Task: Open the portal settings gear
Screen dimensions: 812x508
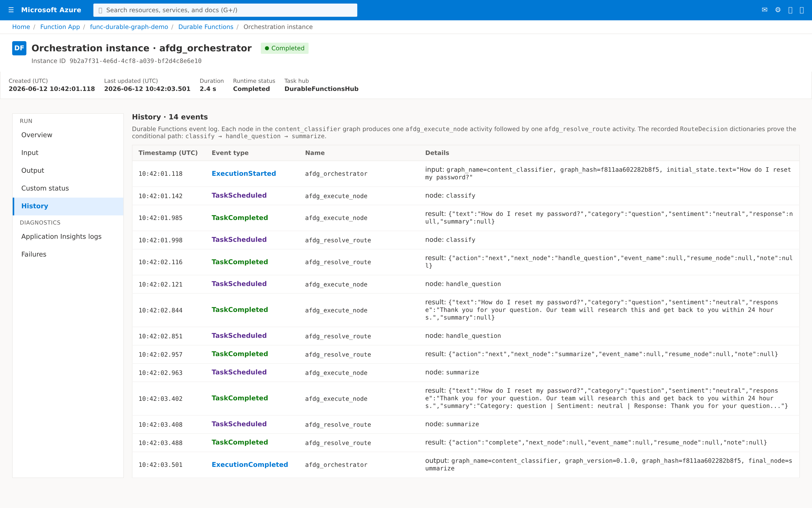Action: coord(778,10)
